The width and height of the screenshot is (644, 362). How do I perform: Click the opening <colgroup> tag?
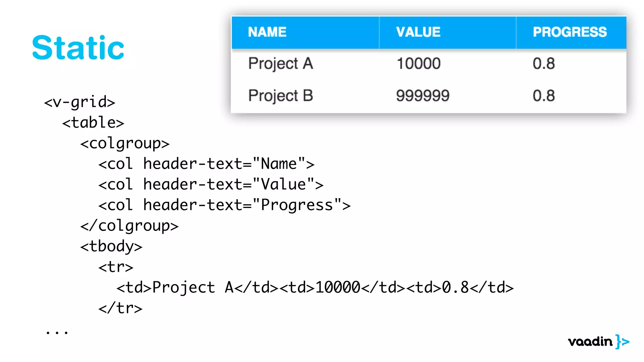(x=125, y=144)
